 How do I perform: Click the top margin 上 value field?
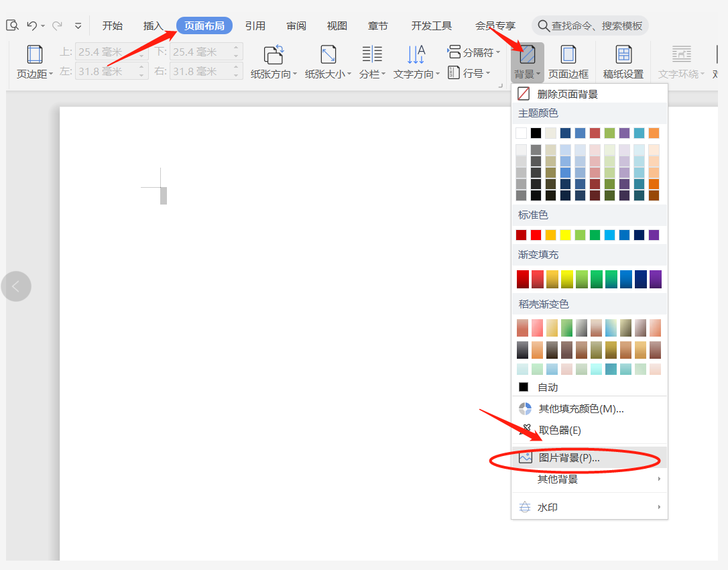pyautogui.click(x=111, y=52)
